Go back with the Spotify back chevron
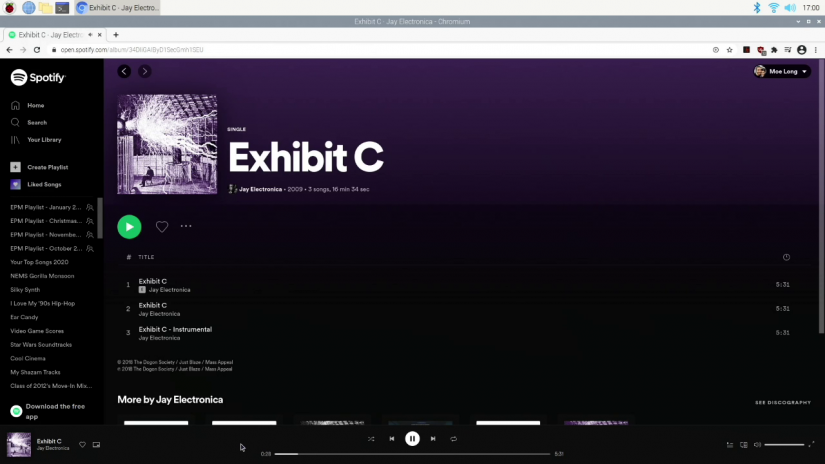The width and height of the screenshot is (825, 464). [124, 71]
